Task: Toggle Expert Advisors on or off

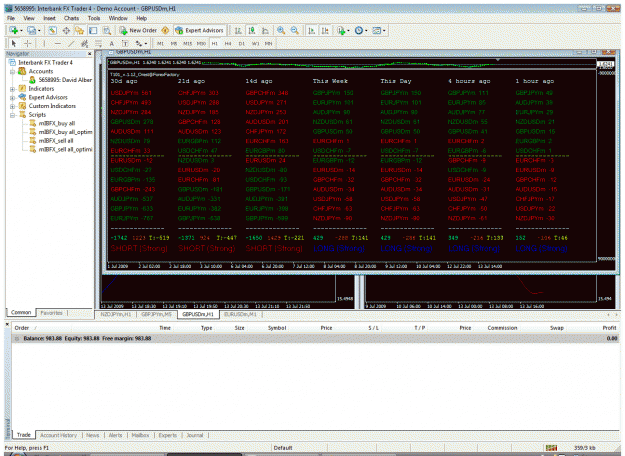Action: [200, 30]
